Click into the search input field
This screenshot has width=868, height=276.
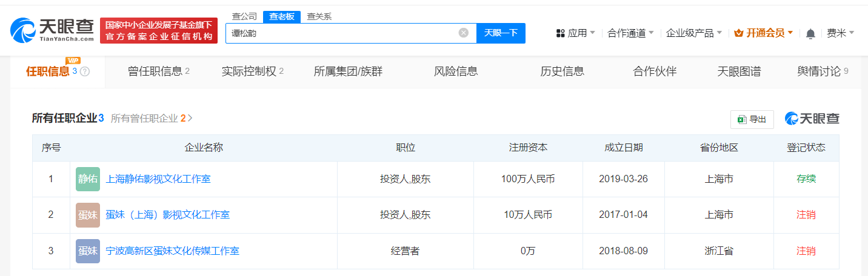pyautogui.click(x=339, y=33)
